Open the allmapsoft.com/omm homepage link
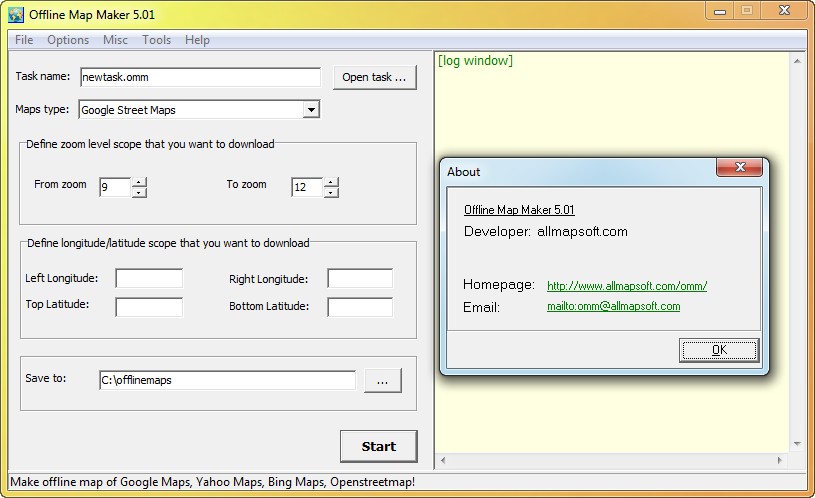The height and width of the screenshot is (498, 815). [x=627, y=286]
